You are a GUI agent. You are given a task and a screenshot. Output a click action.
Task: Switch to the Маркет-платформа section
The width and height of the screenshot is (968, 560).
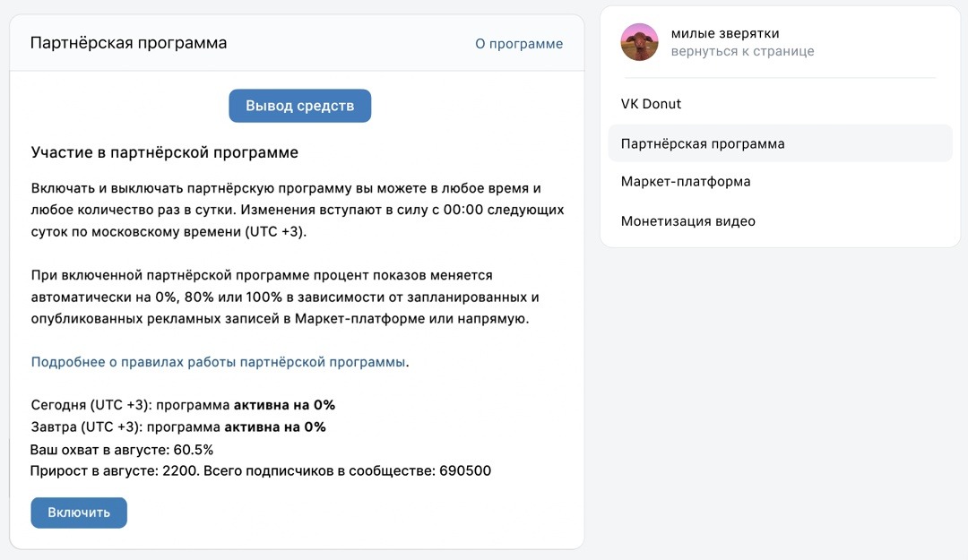pyautogui.click(x=687, y=181)
